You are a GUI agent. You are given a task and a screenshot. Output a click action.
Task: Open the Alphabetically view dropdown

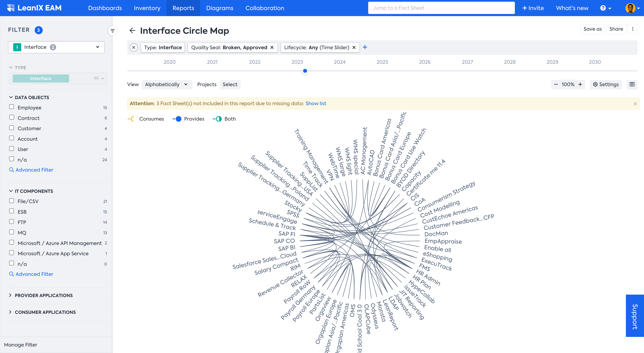(x=166, y=84)
